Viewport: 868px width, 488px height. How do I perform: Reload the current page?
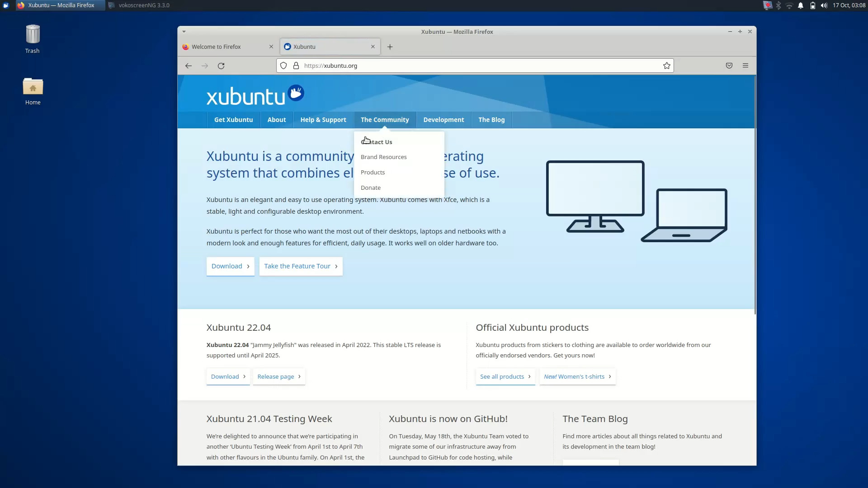coord(221,66)
